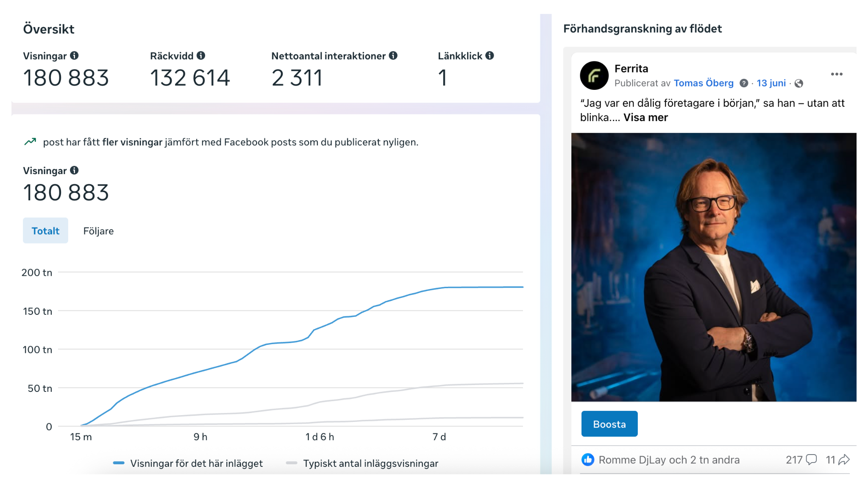Toggle legend Visningar för det här inlägget
This screenshot has height=488, width=868.
(x=188, y=463)
